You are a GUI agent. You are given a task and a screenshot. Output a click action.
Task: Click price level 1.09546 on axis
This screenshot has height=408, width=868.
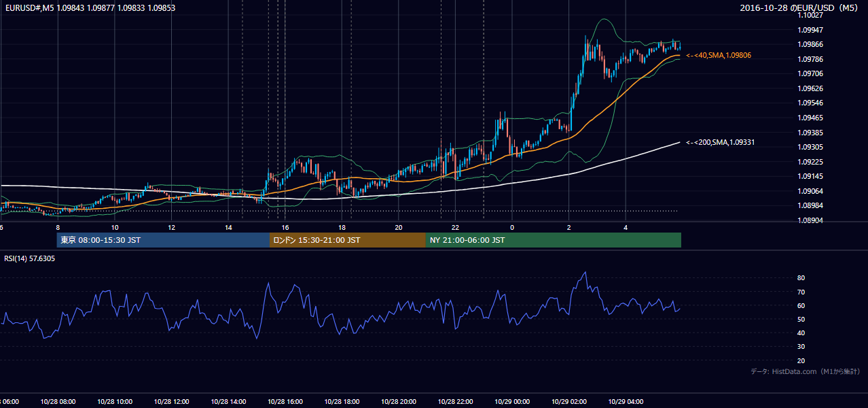tap(810, 103)
